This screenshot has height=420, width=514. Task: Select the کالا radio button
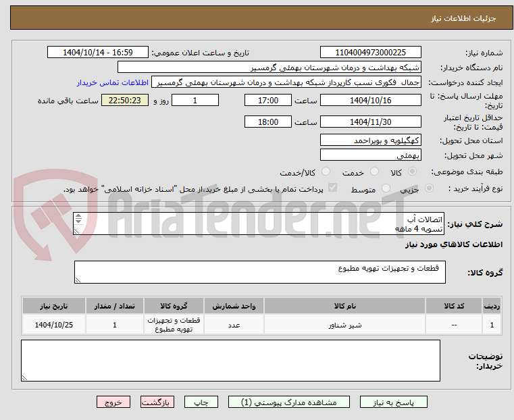pyautogui.click(x=412, y=172)
